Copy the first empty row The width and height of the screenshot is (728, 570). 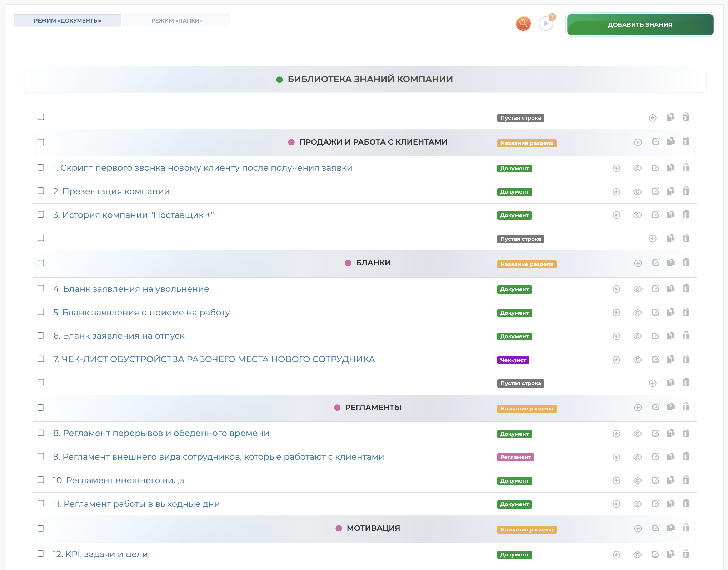click(670, 117)
